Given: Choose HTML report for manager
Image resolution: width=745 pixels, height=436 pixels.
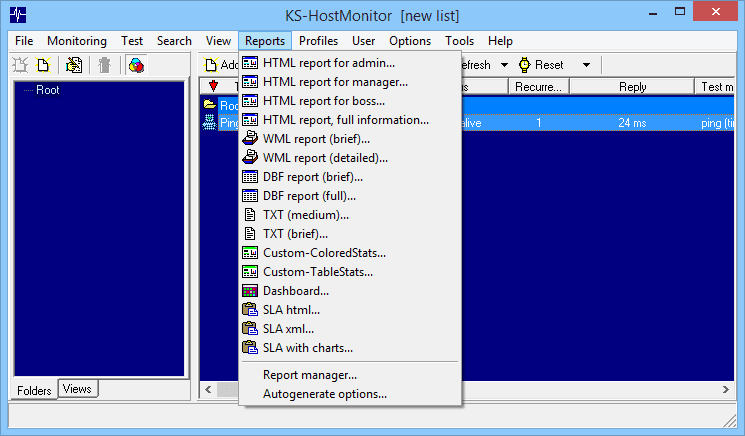Looking at the screenshot, I should [x=350, y=82].
